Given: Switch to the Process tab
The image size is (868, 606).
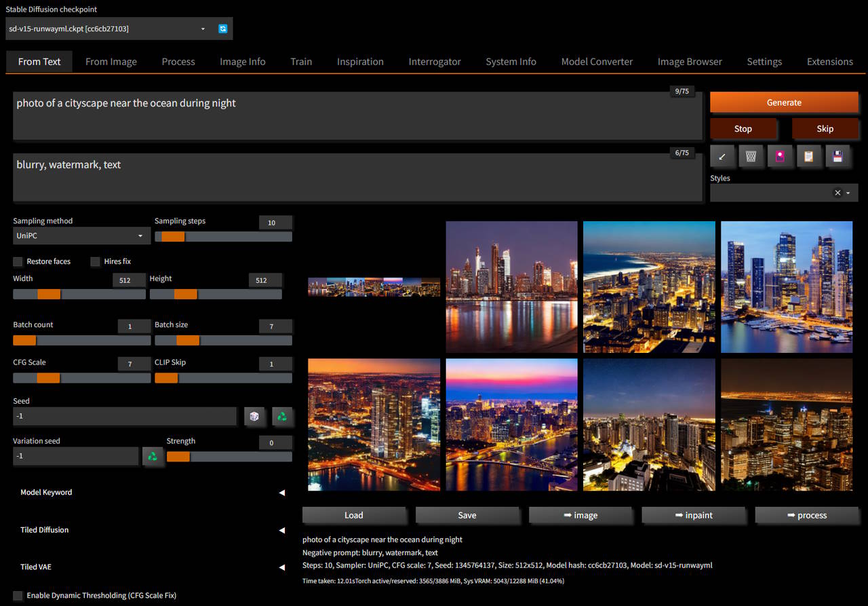Looking at the screenshot, I should (178, 61).
